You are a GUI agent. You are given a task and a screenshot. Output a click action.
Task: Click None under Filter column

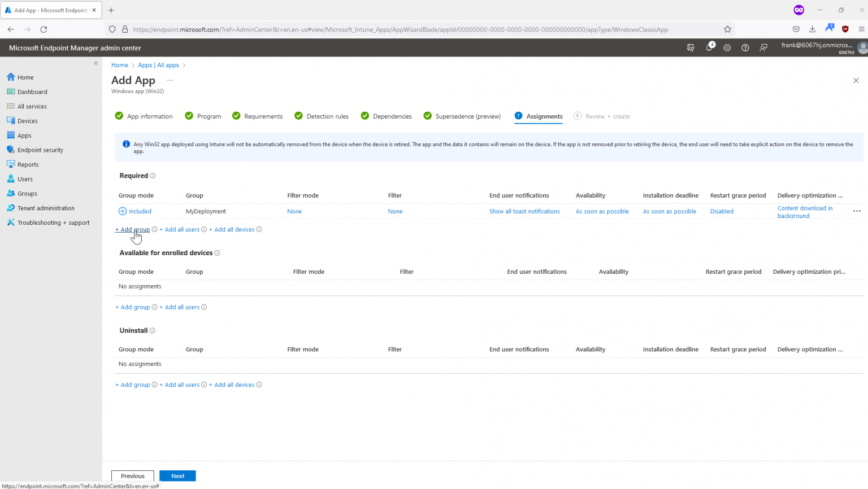[x=396, y=211]
